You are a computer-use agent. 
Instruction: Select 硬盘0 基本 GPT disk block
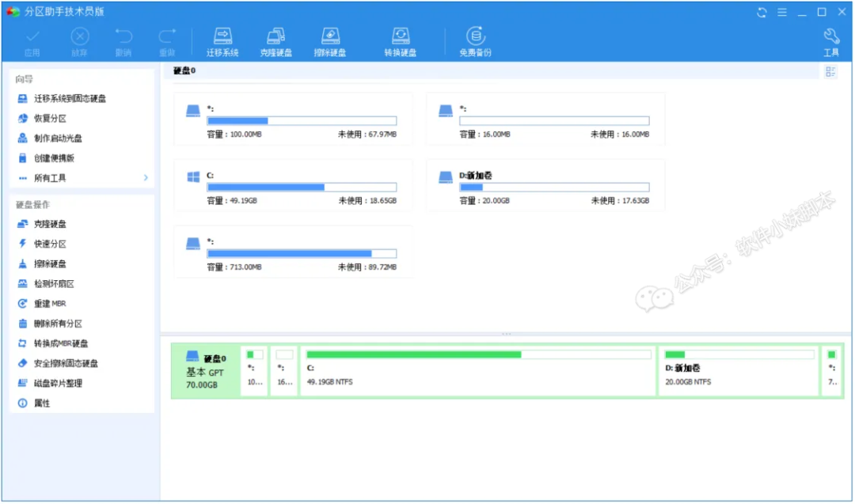pos(206,370)
